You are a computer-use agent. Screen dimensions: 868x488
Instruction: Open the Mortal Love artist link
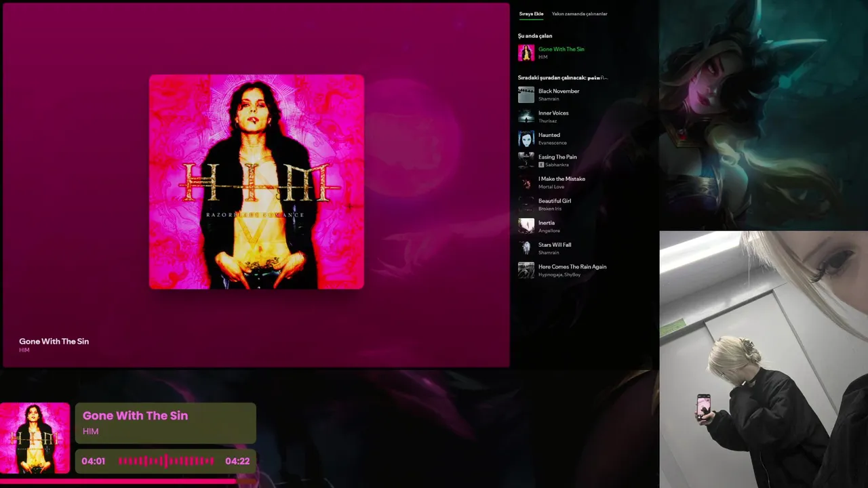551,187
